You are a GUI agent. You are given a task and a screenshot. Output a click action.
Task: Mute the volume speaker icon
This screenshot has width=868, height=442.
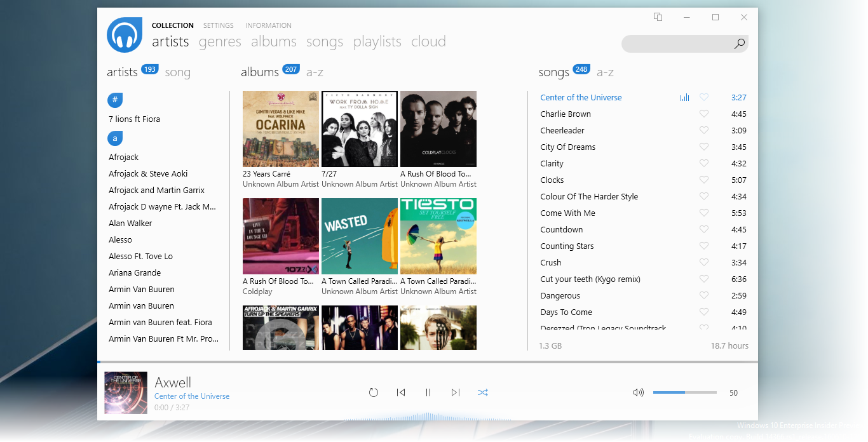pos(639,392)
